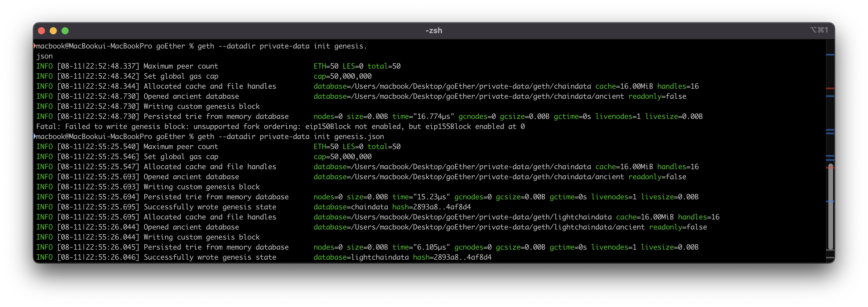868x307 pixels.
Task: Click time="6.105µs" value
Action: coord(421,247)
